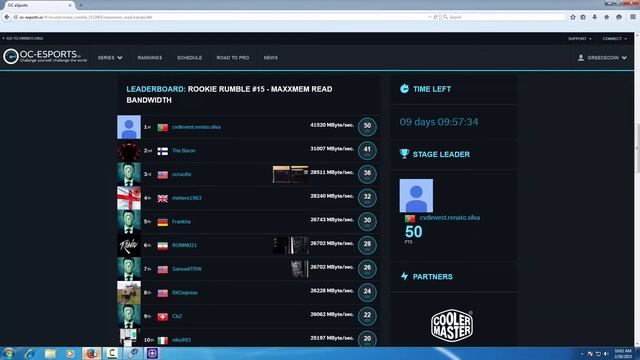Open Windows Explorer folder in taskbar
The height and width of the screenshot is (360, 640).
tap(50, 353)
